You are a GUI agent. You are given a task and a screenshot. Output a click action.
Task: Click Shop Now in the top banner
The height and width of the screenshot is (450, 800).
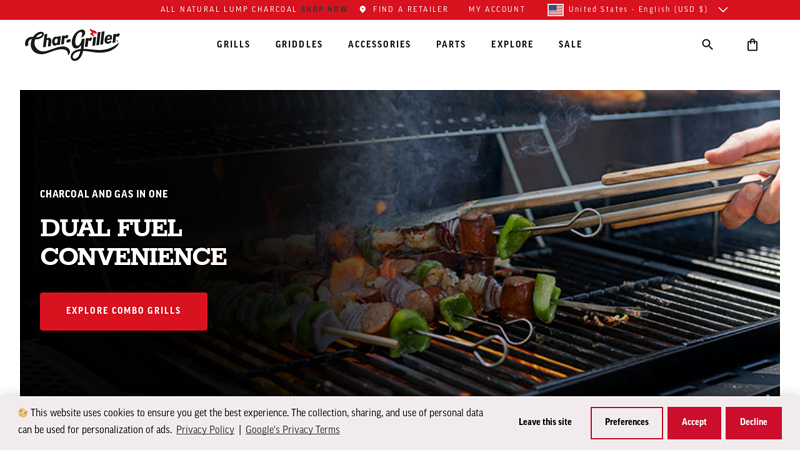click(324, 9)
